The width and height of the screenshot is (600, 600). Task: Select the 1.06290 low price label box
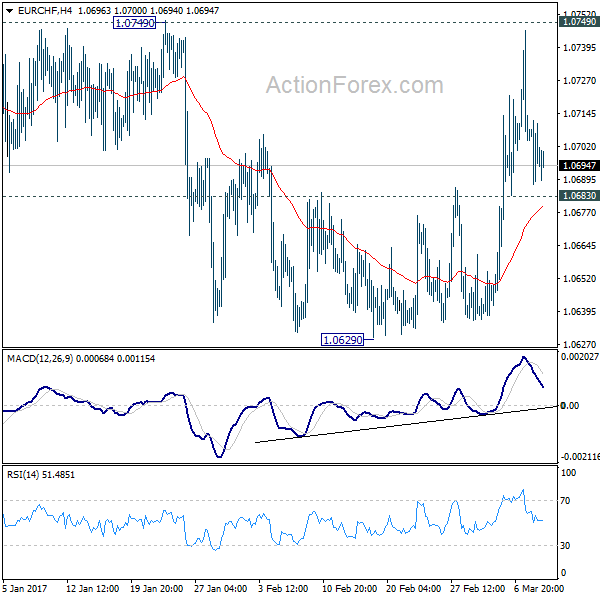[x=342, y=339]
